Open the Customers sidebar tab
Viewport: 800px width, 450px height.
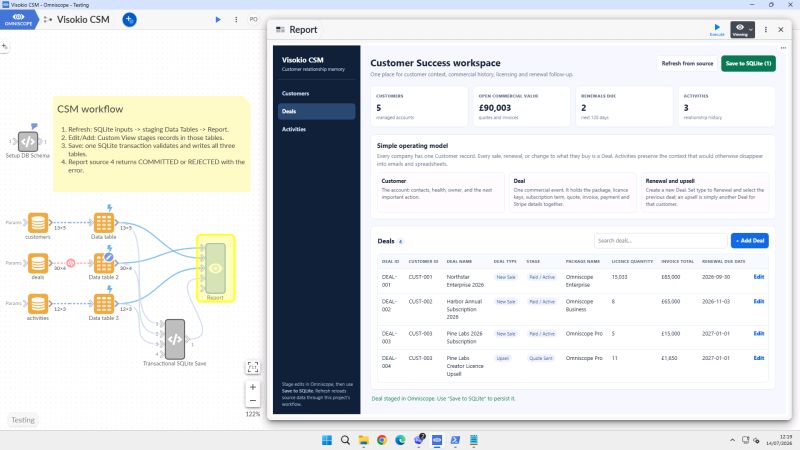tap(316, 93)
